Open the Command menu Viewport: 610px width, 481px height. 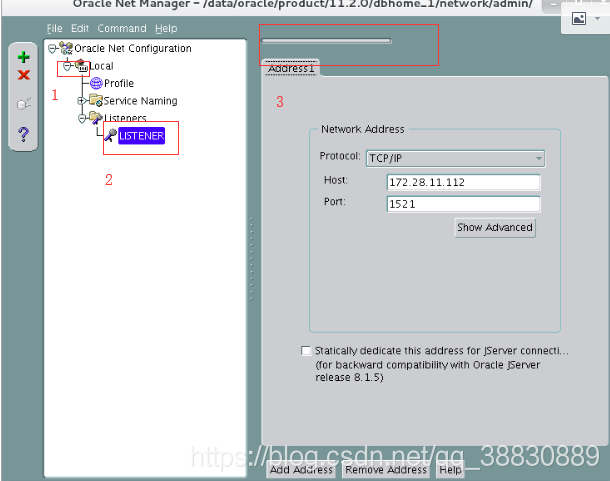pyautogui.click(x=122, y=28)
